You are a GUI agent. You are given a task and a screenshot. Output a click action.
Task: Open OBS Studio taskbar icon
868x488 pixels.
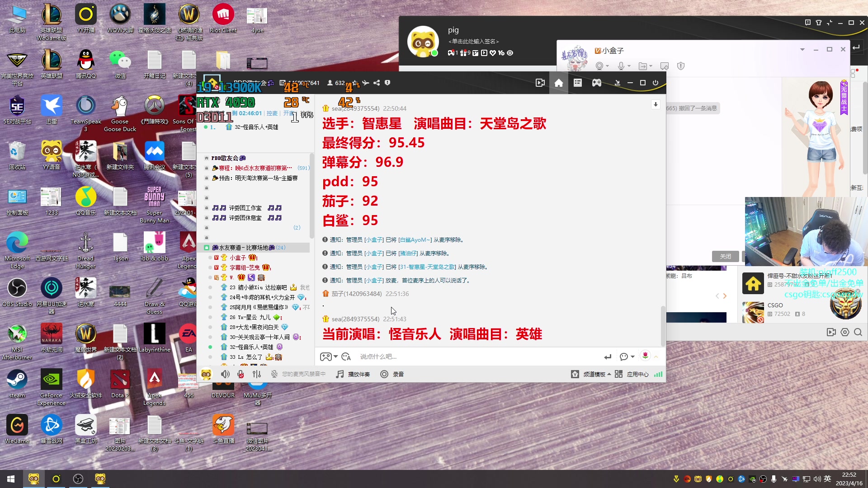(78, 479)
